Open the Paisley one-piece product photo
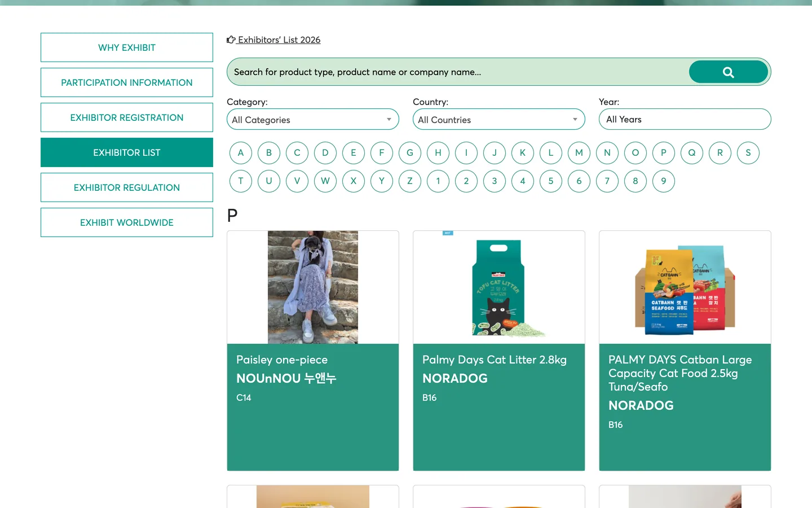The height and width of the screenshot is (508, 812). point(313,287)
